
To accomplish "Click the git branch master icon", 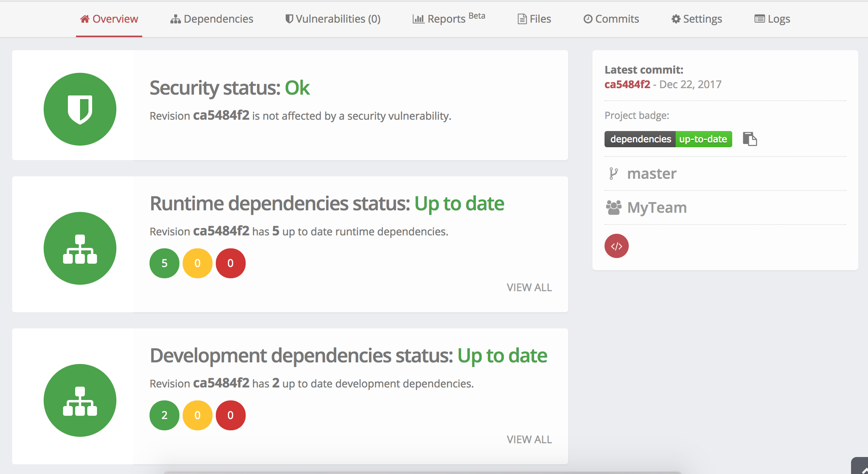I will pyautogui.click(x=615, y=173).
